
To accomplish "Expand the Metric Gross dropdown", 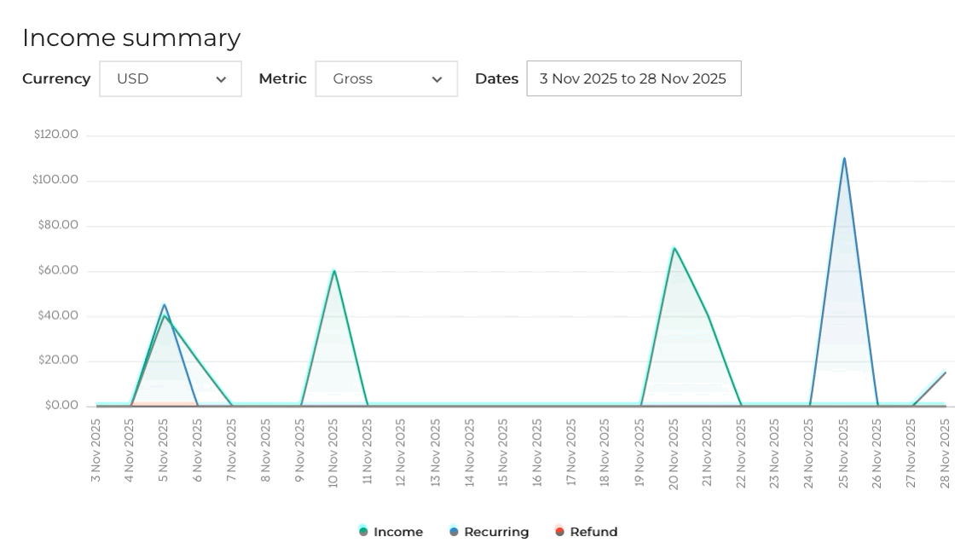I will coord(386,78).
